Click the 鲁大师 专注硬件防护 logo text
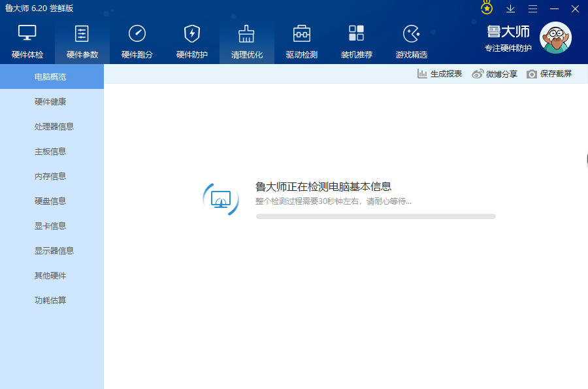This screenshot has width=588, height=389. (508, 39)
